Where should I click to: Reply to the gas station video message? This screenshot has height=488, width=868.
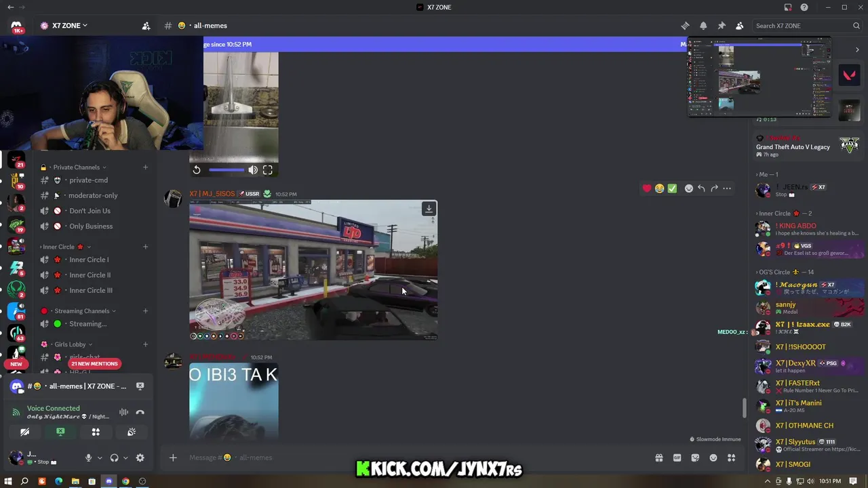tap(701, 188)
